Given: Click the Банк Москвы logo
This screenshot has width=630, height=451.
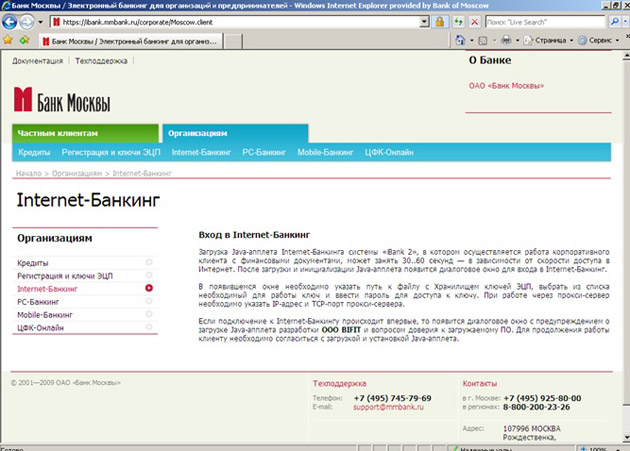Looking at the screenshot, I should (62, 100).
